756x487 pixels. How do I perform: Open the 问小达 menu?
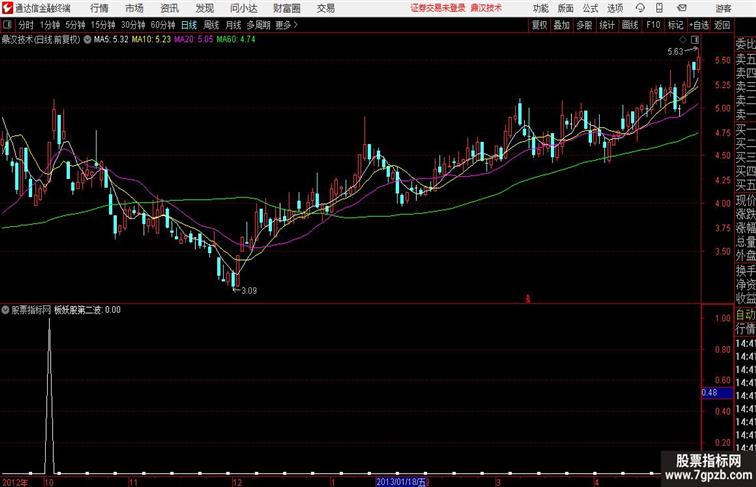click(244, 8)
